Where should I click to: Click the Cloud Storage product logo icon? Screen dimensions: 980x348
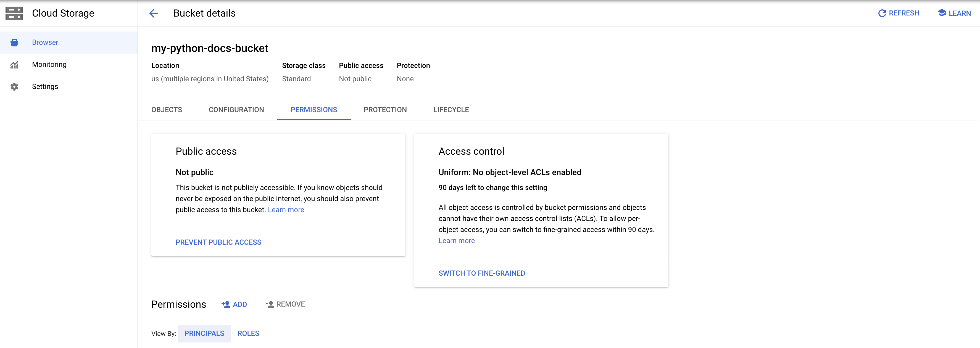(14, 13)
